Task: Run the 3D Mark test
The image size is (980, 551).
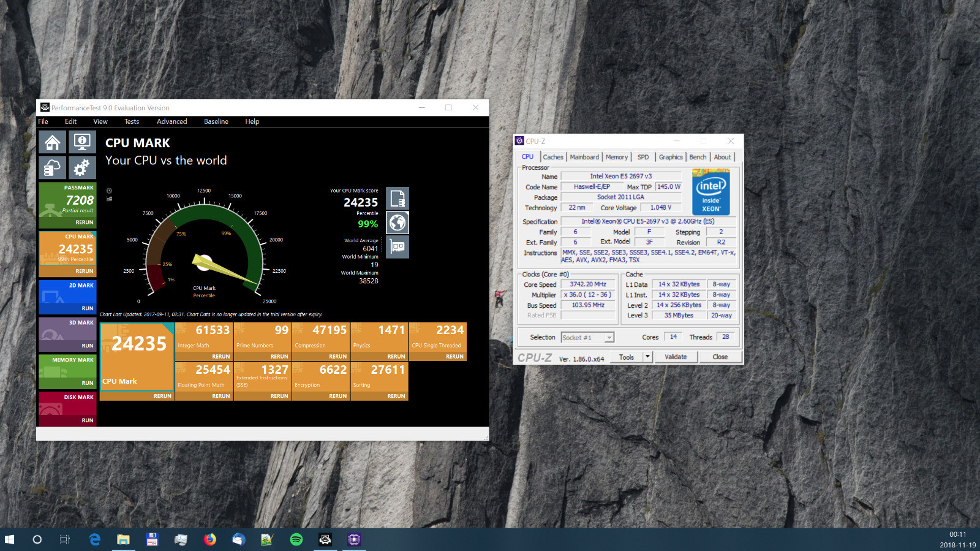Action: point(88,346)
